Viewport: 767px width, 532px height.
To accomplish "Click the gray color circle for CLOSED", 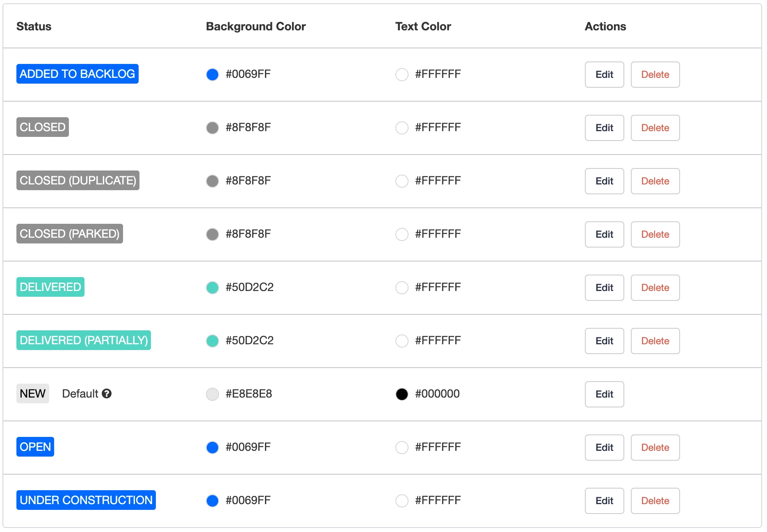I will coord(212,127).
